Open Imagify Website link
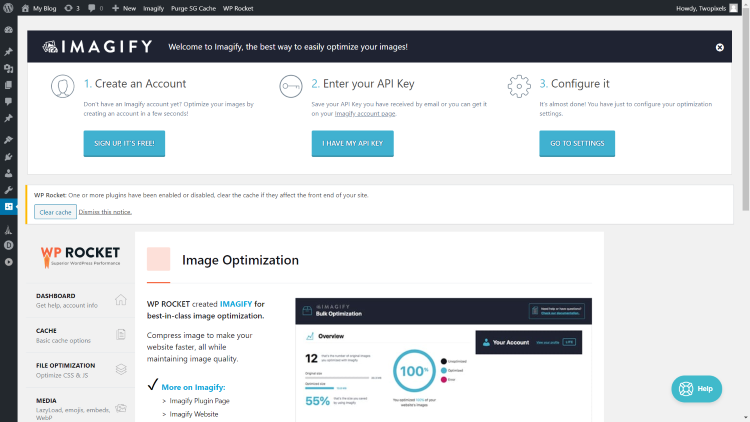 click(194, 414)
